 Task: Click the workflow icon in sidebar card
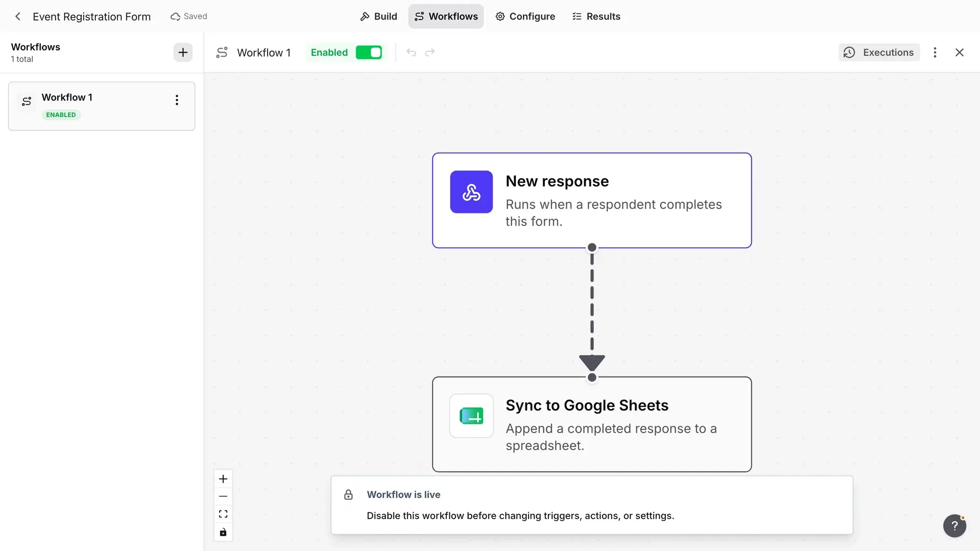coord(26,101)
